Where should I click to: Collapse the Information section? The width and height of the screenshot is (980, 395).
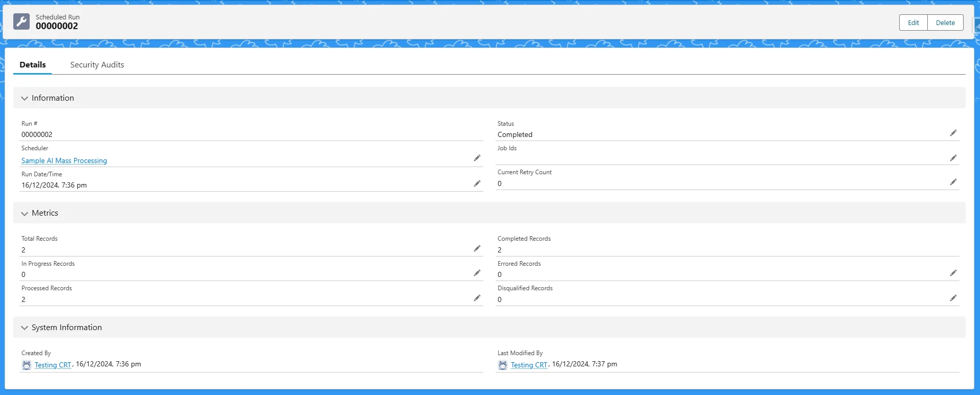(25, 98)
